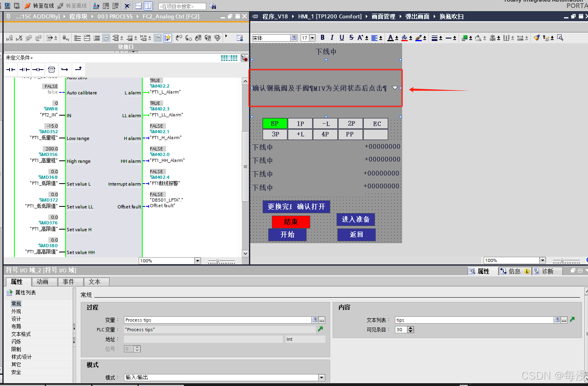
Task: Insert an output coil instruction
Action: click(38, 70)
